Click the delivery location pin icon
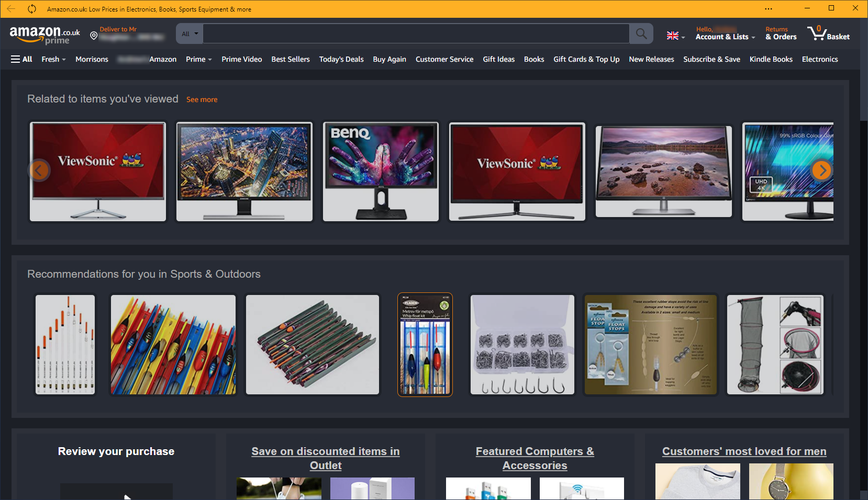The image size is (868, 500). click(x=94, y=36)
